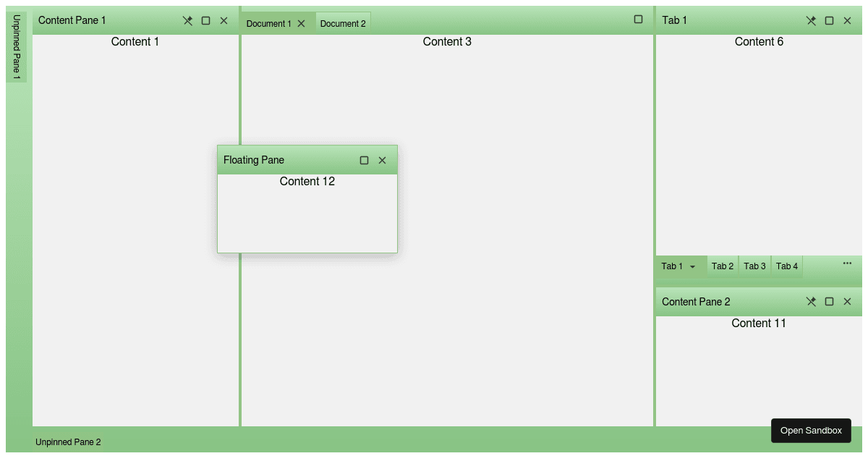This screenshot has height=456, width=868.
Task: Select the Document 1 tab
Action: (268, 23)
